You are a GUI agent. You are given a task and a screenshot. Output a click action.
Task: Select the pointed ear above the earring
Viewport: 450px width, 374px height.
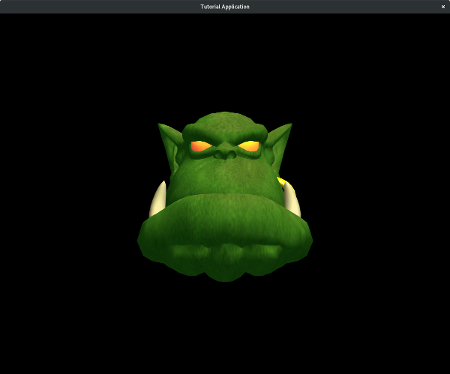click(281, 144)
